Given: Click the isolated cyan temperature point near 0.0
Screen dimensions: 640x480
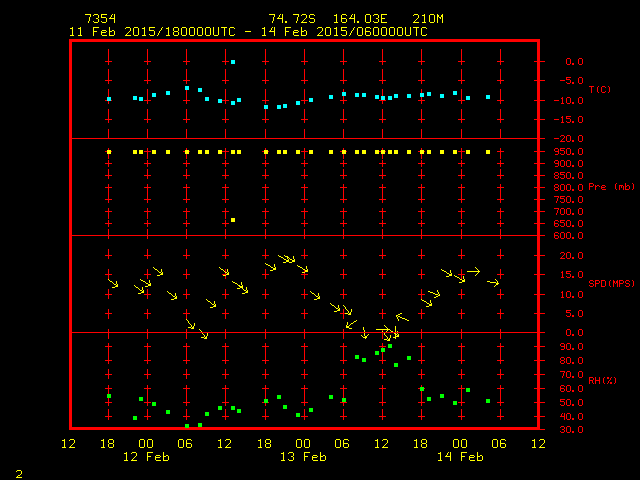Looking at the screenshot, I should pyautogui.click(x=233, y=62).
